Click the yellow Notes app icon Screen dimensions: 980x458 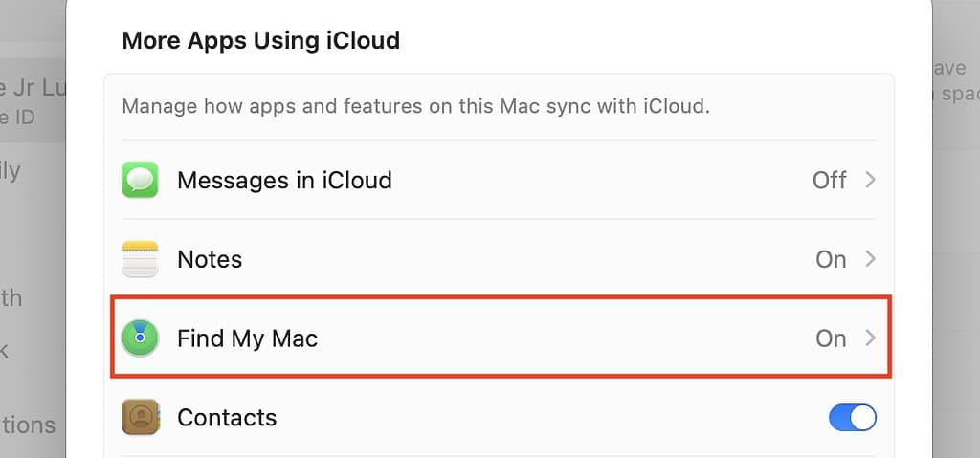click(x=140, y=259)
